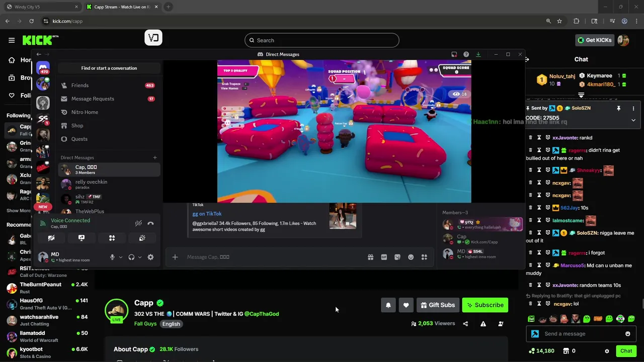Open Fall Guys category link
644x362 pixels.
(x=145, y=324)
